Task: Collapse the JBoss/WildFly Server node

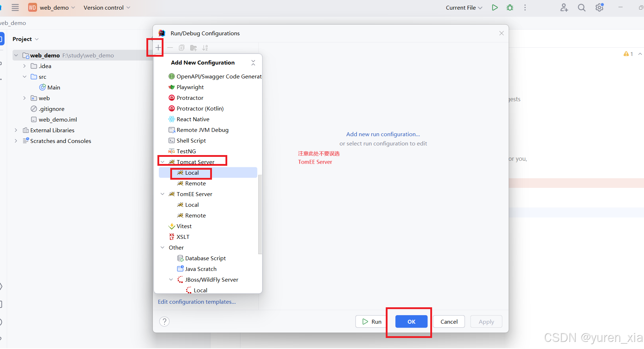Action: (x=171, y=279)
